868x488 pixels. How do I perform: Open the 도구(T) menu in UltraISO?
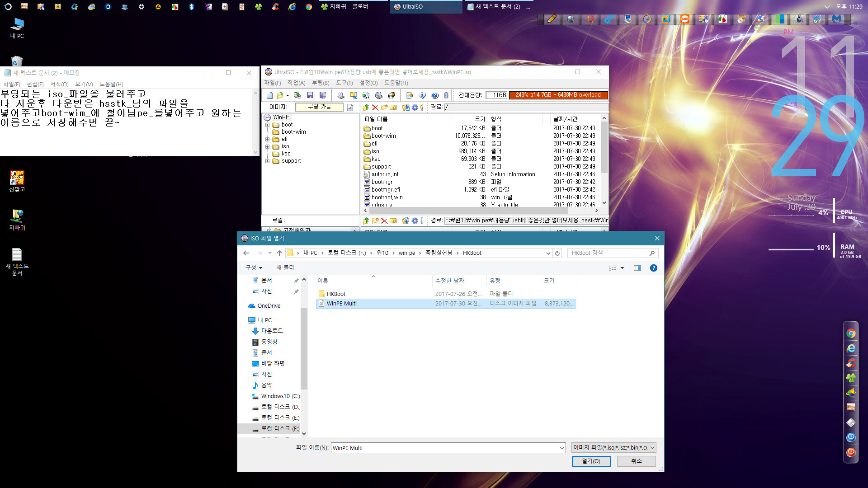tap(344, 83)
